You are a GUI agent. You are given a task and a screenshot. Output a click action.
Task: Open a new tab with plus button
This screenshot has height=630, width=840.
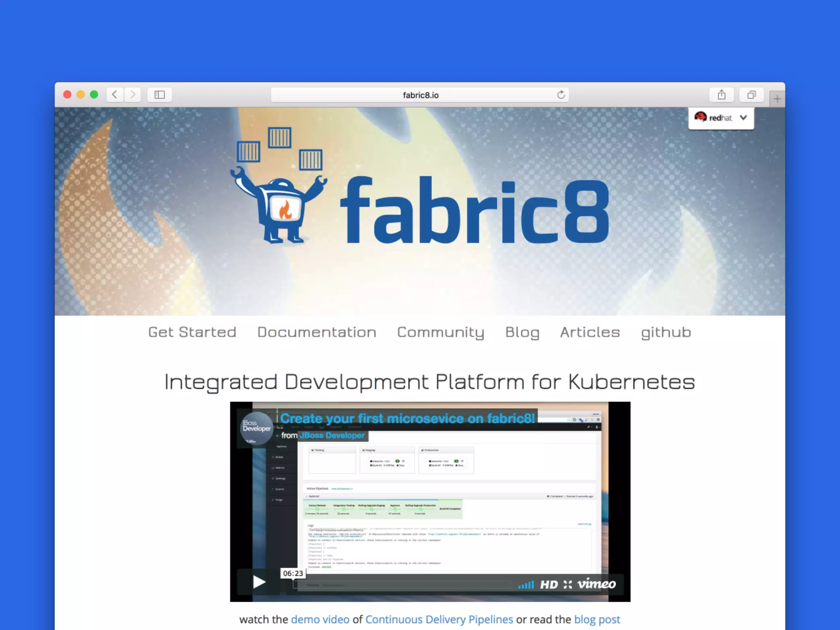pos(777,98)
